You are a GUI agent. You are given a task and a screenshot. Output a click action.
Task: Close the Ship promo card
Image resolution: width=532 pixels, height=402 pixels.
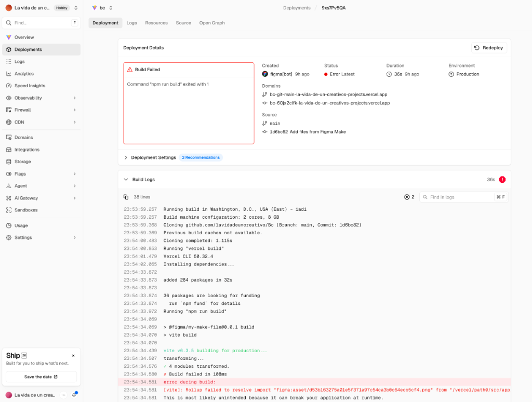pyautogui.click(x=73, y=356)
